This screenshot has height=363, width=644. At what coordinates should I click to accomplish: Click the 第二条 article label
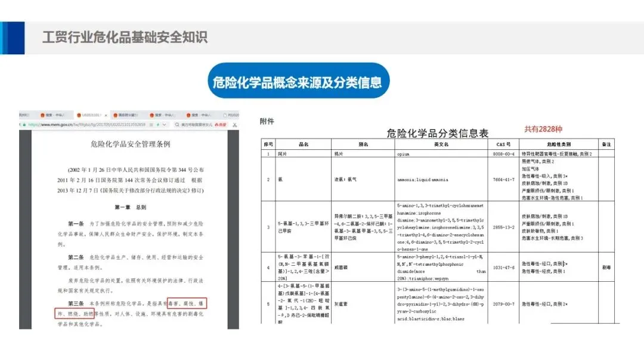pyautogui.click(x=76, y=257)
